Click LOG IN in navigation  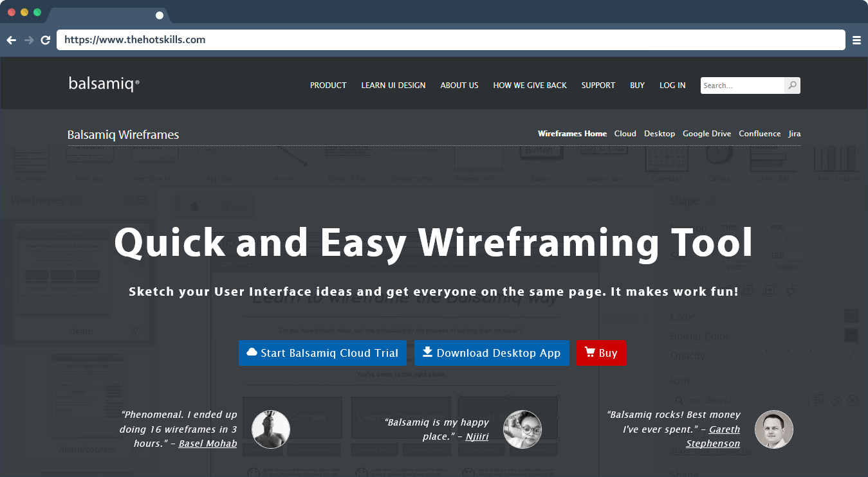[672, 85]
